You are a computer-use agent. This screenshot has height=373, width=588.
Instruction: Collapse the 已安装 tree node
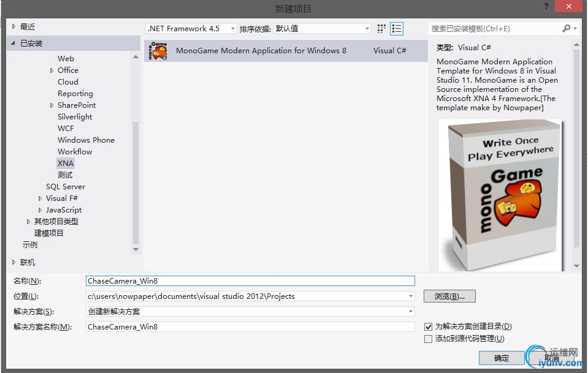pos(13,43)
